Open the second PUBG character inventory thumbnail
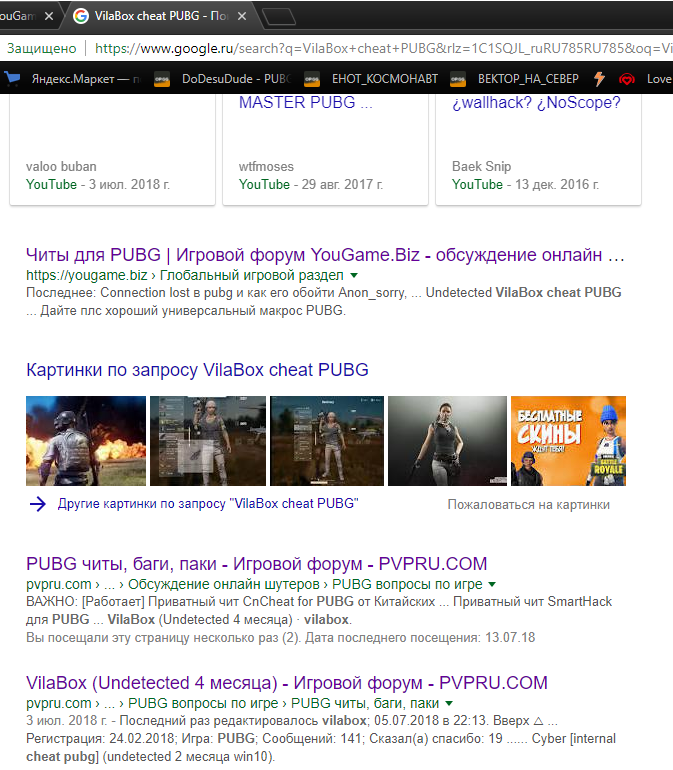The width and height of the screenshot is (673, 770). pyautogui.click(x=208, y=441)
